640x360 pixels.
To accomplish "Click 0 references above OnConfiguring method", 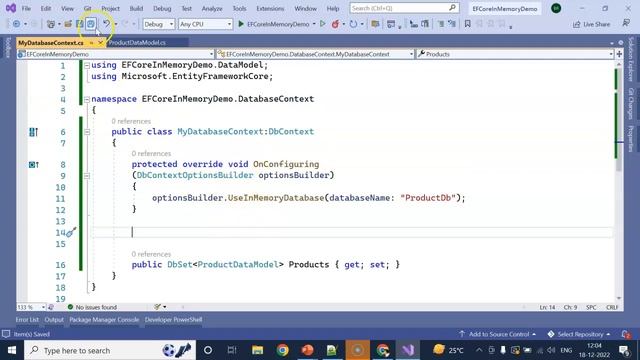I will pos(151,154).
